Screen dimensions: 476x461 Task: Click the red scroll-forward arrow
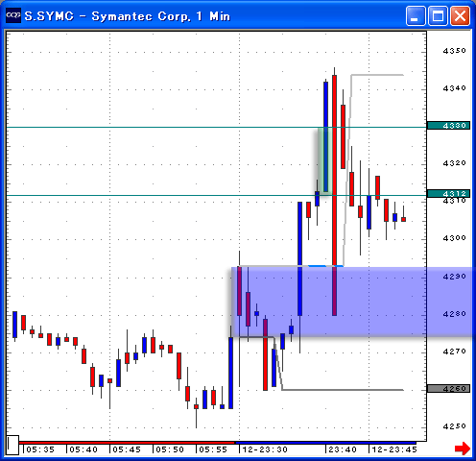coord(463,449)
